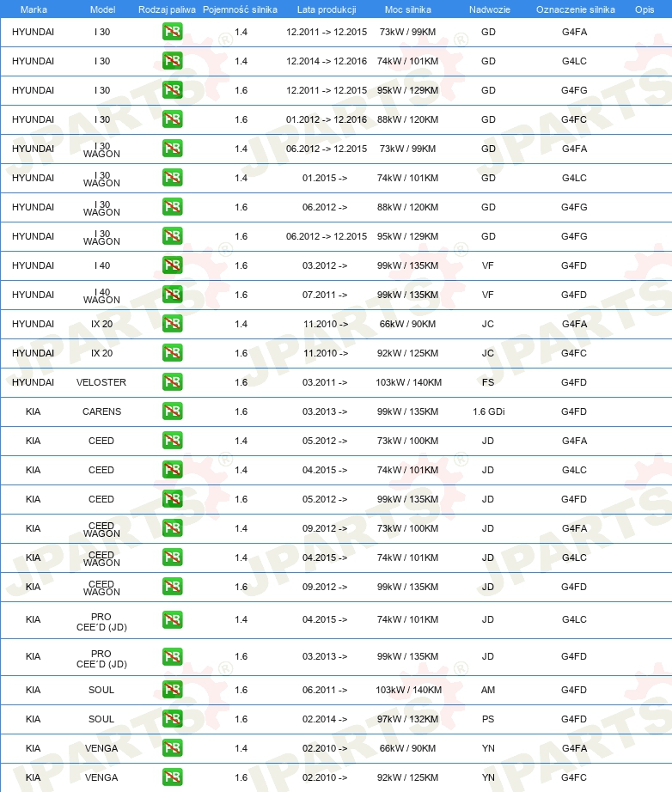Screen dimensions: 672x792
Task: Click HYUNDAI brand cell in Veloster row
Action: pyautogui.click(x=33, y=382)
